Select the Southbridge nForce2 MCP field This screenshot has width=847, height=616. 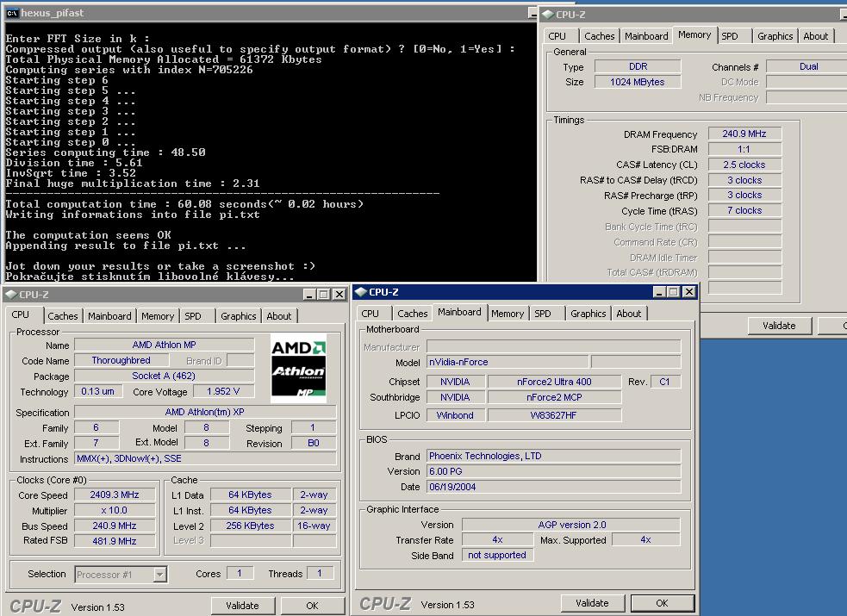tap(552, 398)
